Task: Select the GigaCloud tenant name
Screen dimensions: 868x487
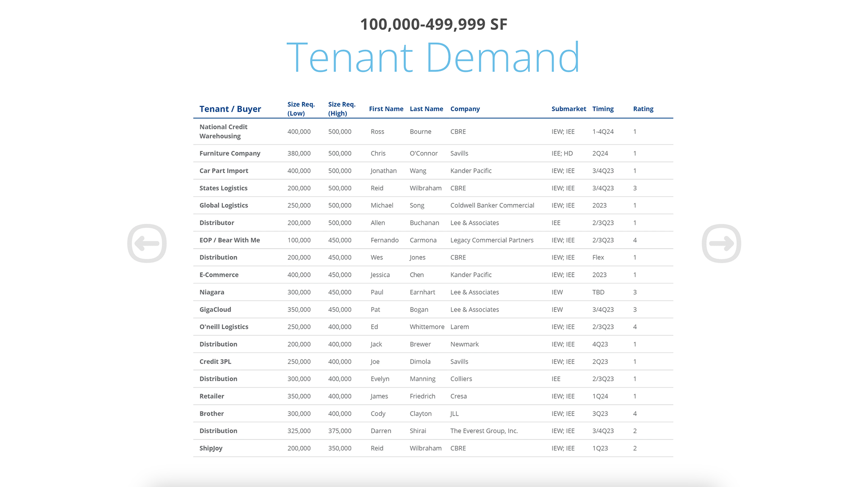Action: point(215,310)
